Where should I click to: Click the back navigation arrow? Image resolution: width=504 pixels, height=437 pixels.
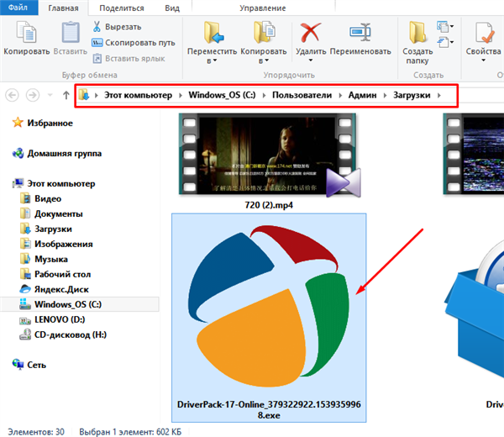click(x=12, y=95)
